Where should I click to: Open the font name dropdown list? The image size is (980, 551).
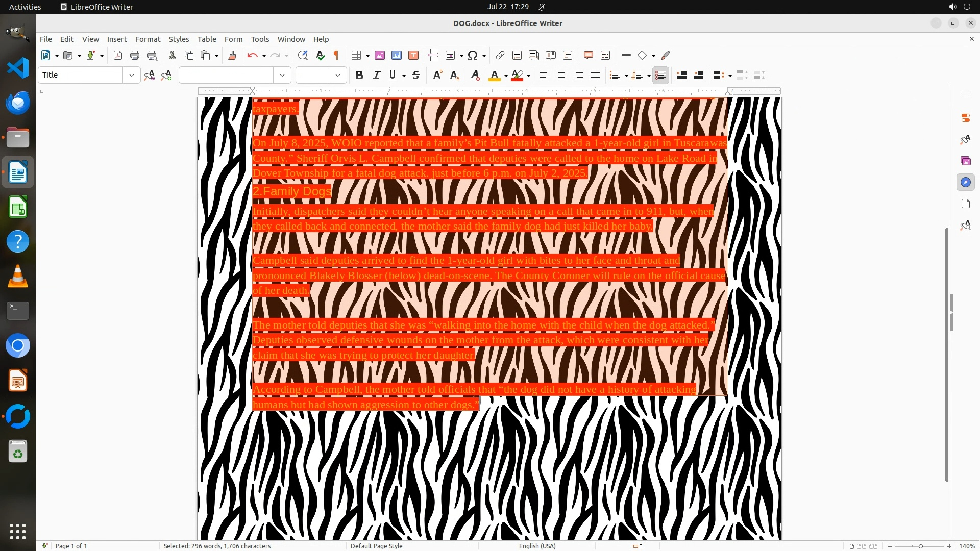282,76
